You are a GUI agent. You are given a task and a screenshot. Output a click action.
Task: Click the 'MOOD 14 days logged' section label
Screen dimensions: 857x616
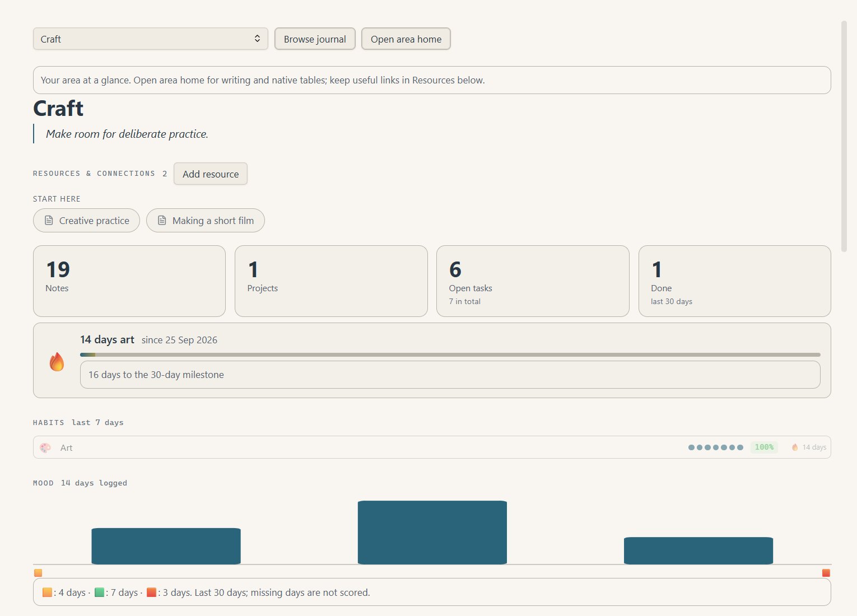[x=80, y=483]
